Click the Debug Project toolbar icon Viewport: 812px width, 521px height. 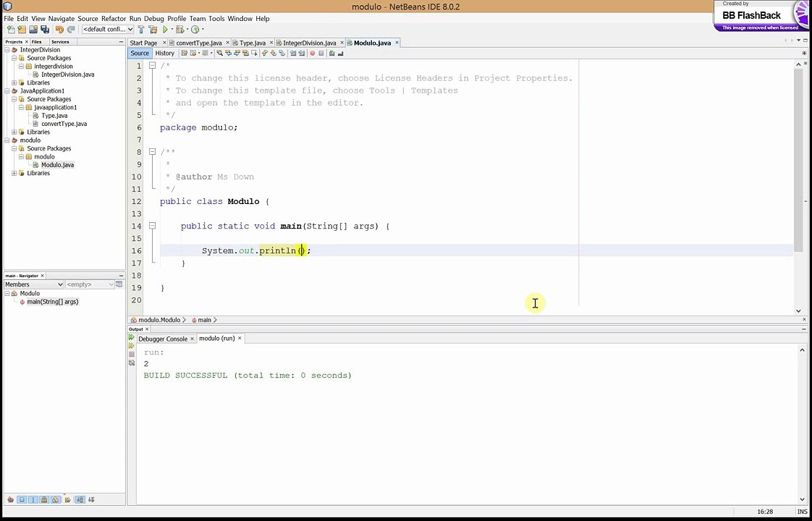(179, 30)
